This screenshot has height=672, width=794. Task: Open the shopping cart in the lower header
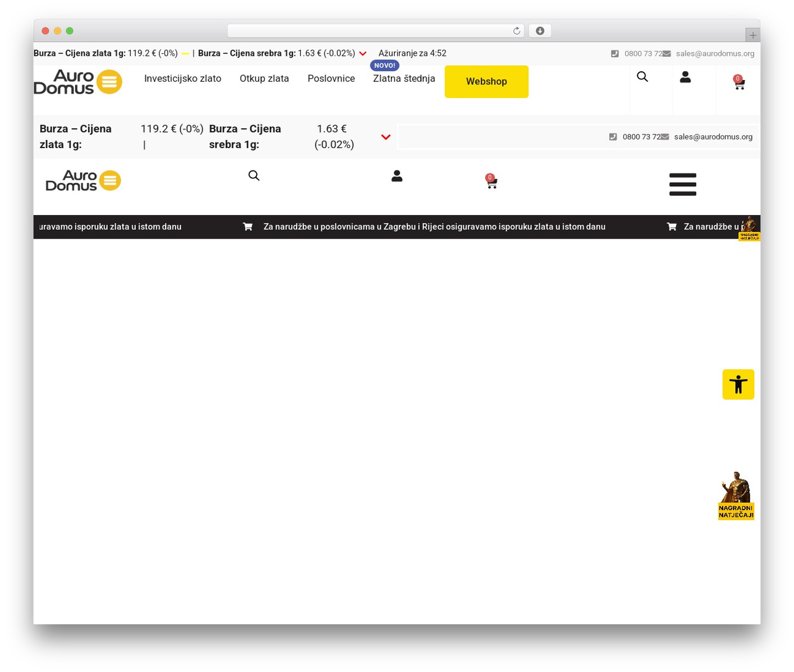(x=491, y=182)
